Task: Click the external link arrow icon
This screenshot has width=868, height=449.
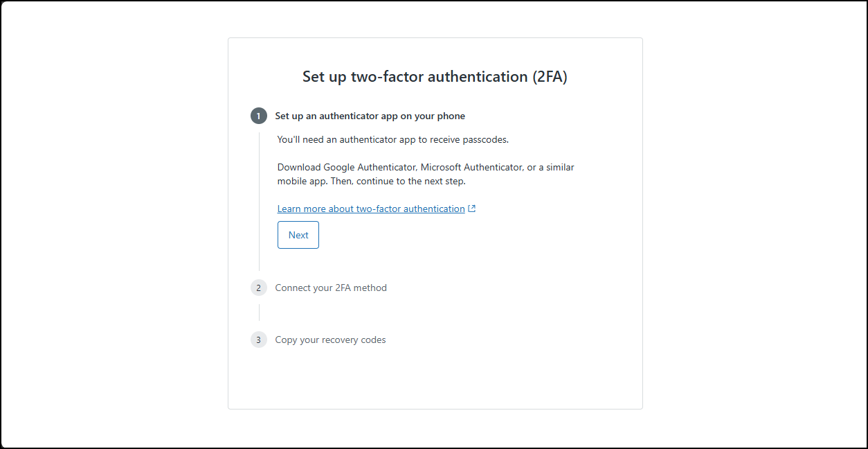Action: tap(472, 209)
